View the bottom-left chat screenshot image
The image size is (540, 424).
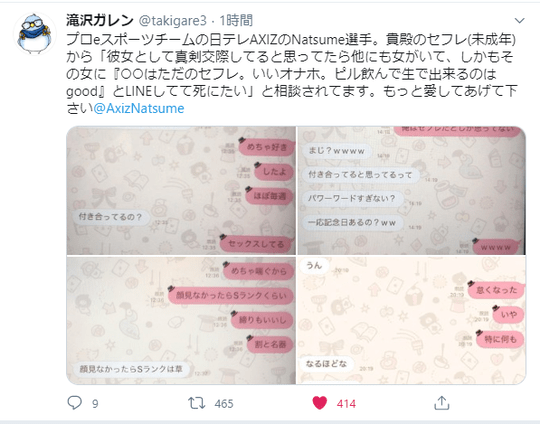pos(181,320)
